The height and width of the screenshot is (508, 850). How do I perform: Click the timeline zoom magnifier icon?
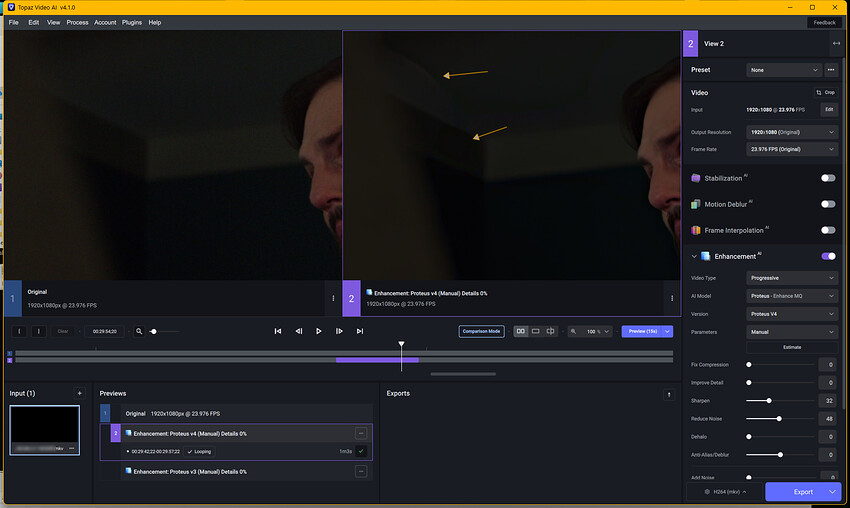(x=139, y=331)
